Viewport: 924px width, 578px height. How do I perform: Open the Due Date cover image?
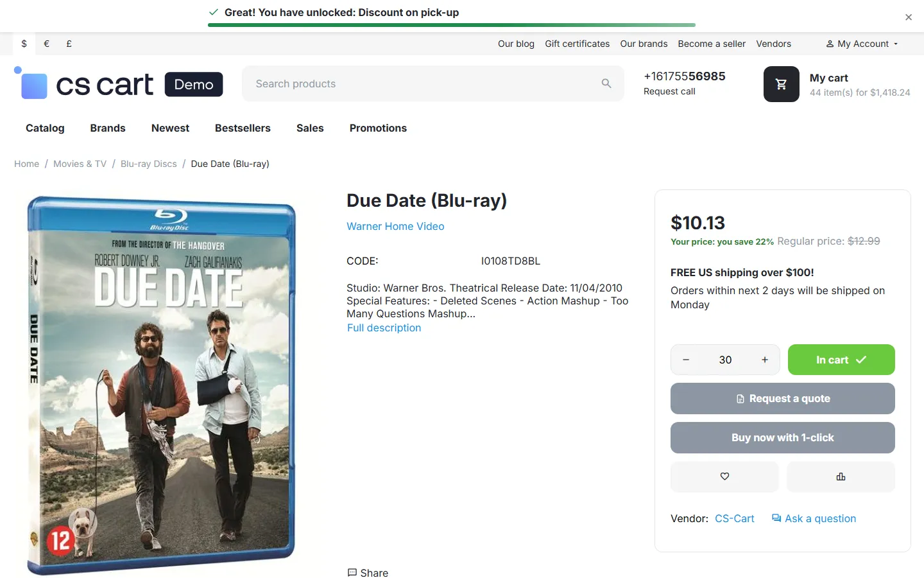[x=161, y=385]
